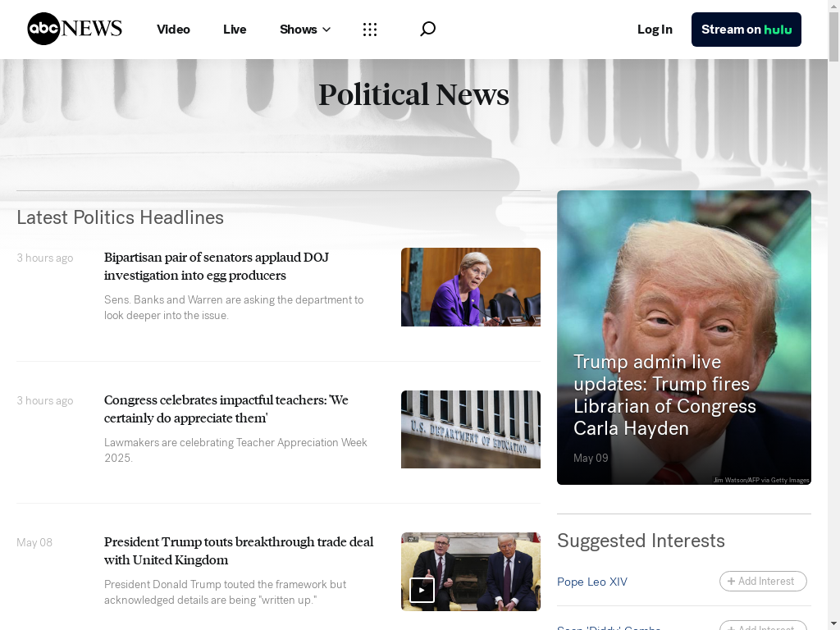
Task: Open the Congress celebrates impactful teachers headline
Action: (x=226, y=409)
